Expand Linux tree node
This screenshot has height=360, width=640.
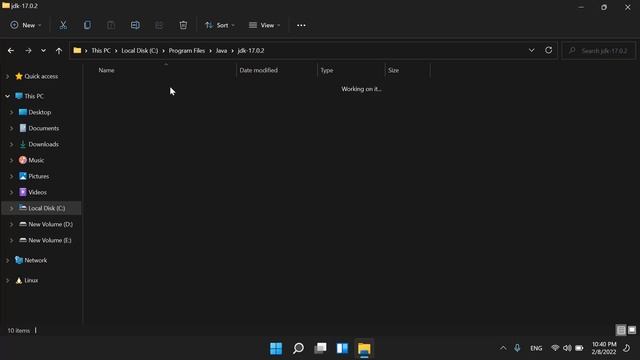pyautogui.click(x=7, y=280)
